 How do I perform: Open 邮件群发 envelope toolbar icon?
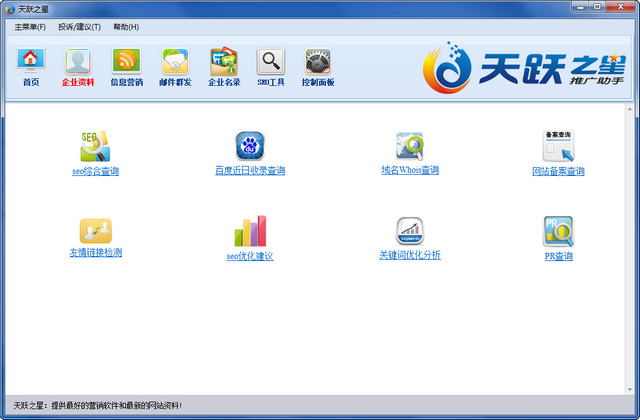(x=176, y=61)
